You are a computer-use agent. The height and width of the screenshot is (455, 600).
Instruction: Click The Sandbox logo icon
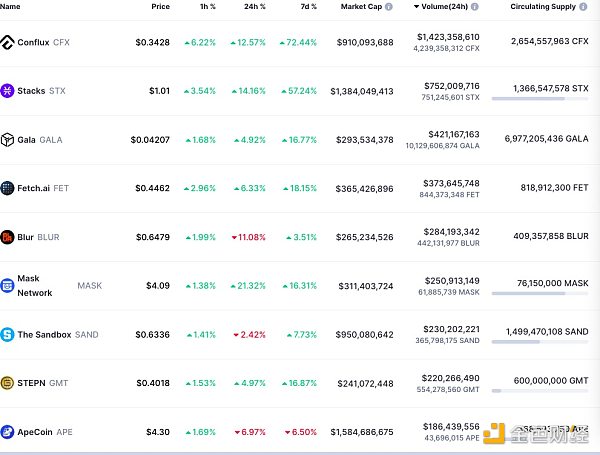click(8, 335)
